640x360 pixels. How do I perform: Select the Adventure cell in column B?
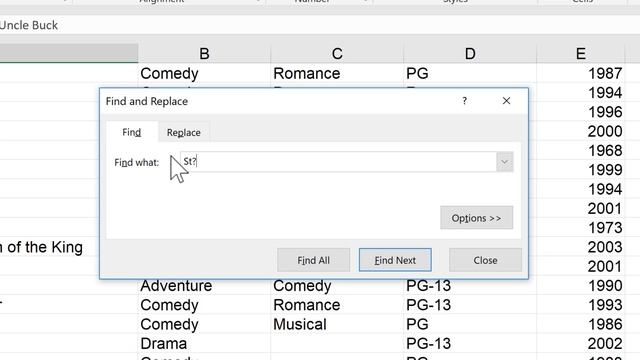pyautogui.click(x=204, y=286)
